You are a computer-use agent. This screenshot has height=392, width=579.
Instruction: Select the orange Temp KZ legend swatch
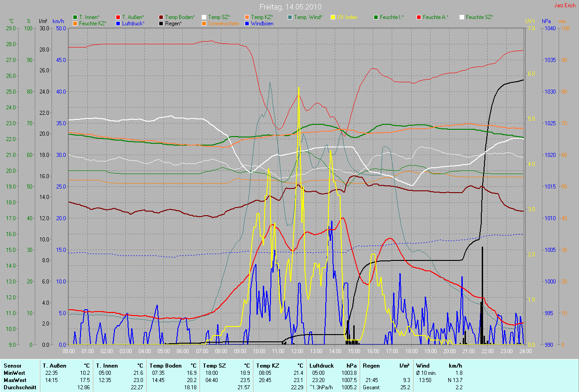coord(247,17)
